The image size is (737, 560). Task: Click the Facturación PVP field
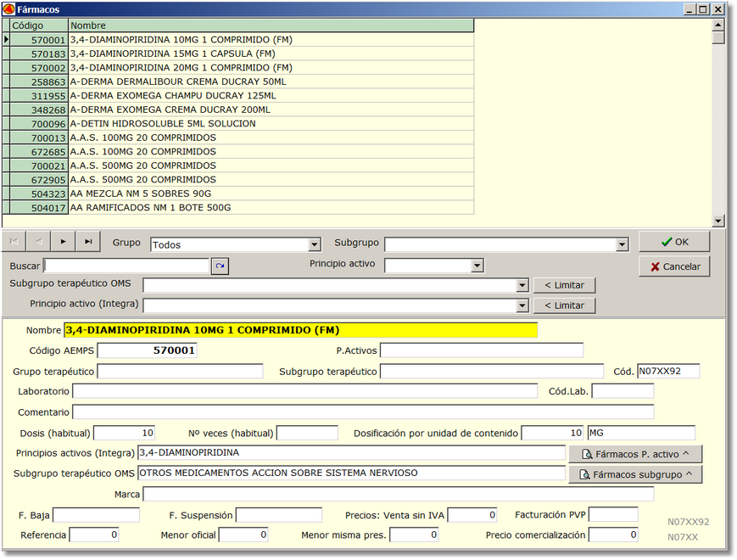click(x=613, y=515)
